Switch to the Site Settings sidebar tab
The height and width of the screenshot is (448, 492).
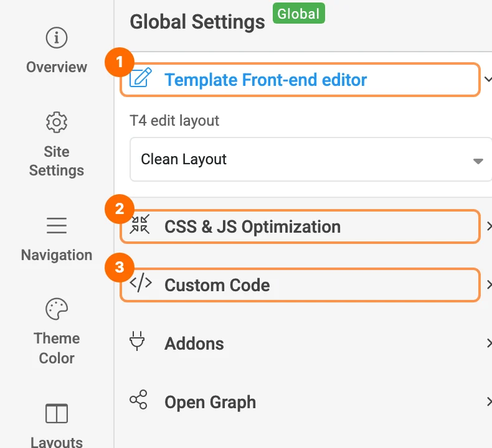click(x=57, y=145)
